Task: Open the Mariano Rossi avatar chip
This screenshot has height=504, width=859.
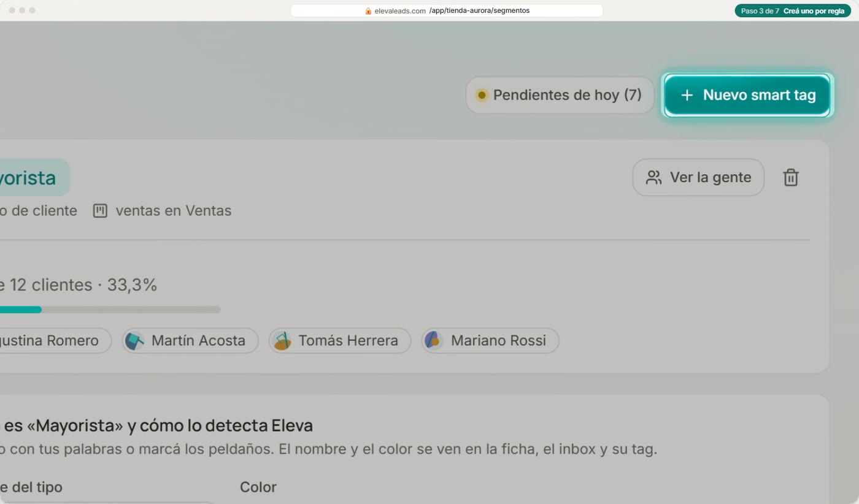Action: (x=490, y=341)
